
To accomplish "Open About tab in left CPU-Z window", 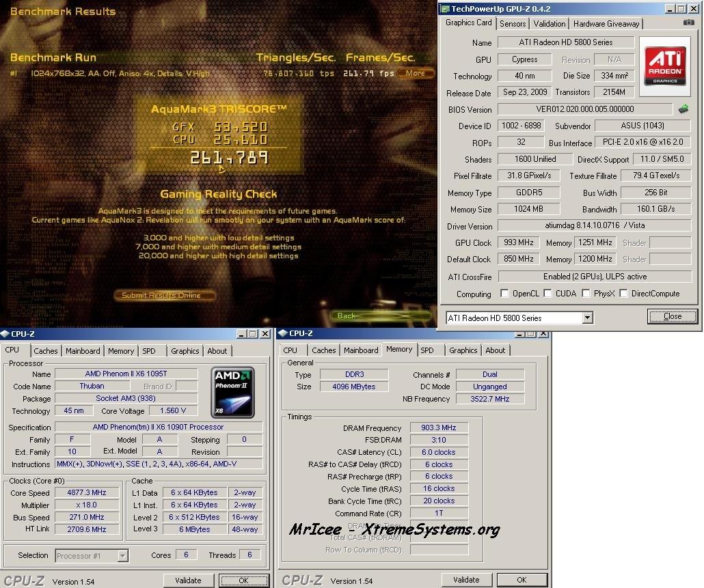I will pos(217,351).
